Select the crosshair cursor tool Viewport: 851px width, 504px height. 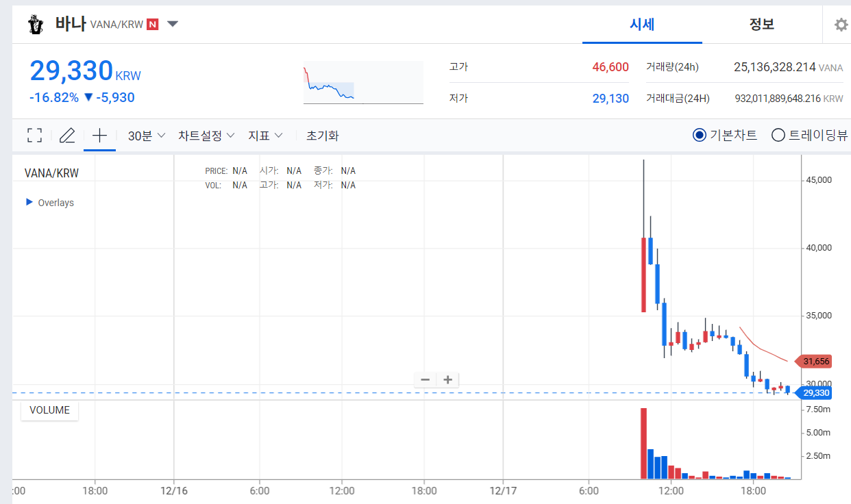(x=99, y=135)
